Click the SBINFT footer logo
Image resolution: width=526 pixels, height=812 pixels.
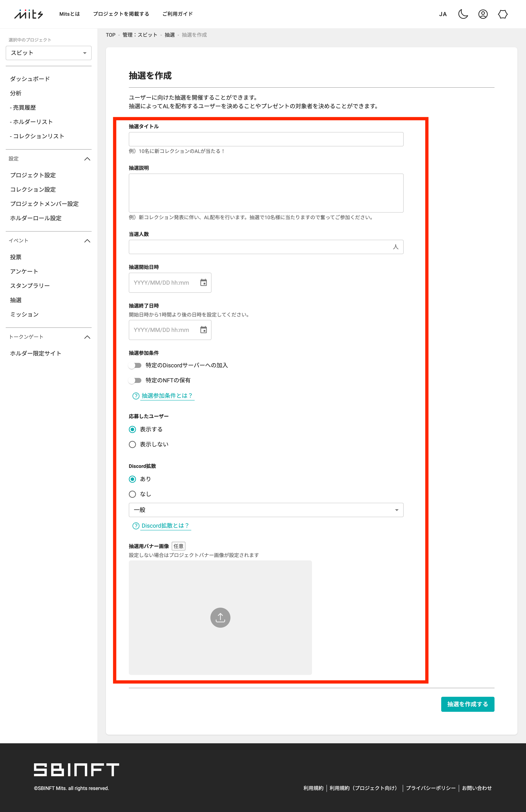tap(76, 770)
